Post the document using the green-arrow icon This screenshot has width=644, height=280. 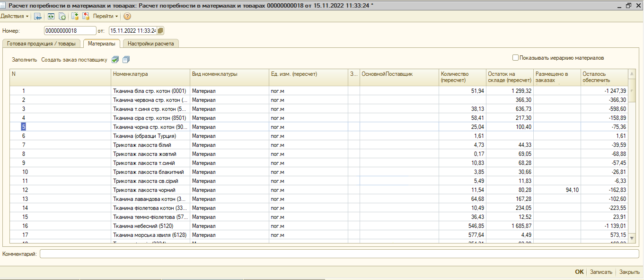75,16
